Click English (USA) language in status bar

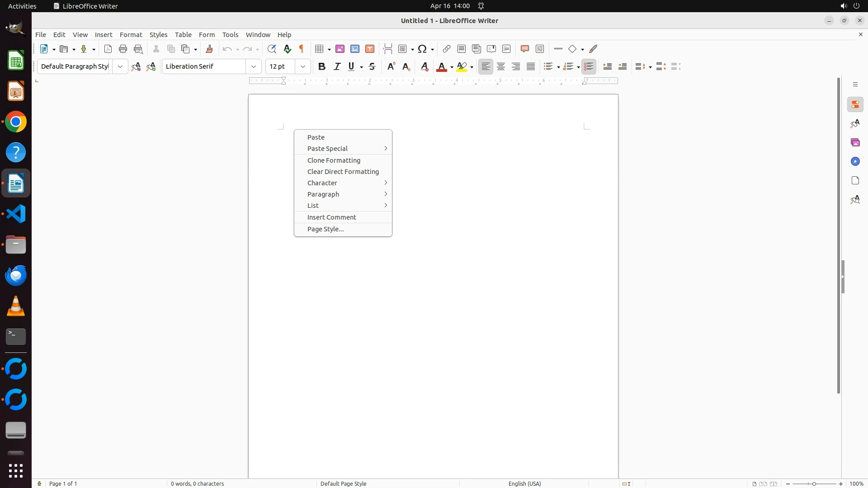524,483
